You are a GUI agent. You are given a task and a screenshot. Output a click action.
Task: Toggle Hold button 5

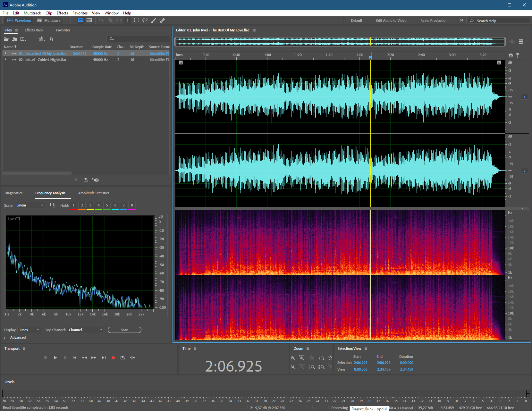click(107, 205)
